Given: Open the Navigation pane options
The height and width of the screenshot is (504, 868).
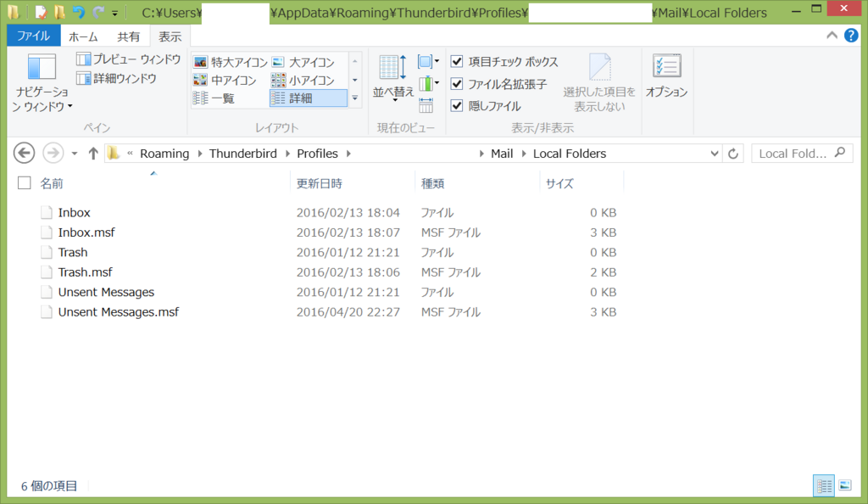Looking at the screenshot, I should click(42, 83).
